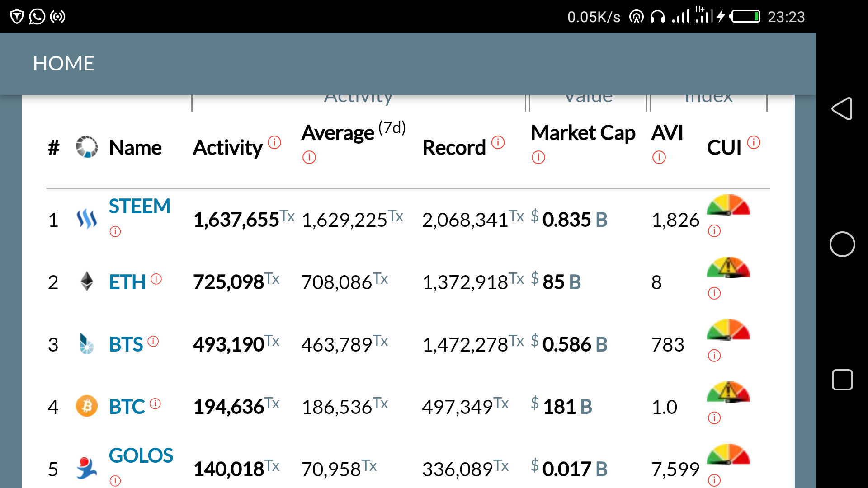868x488 pixels.
Task: Tap the Ethereum diamond logo icon
Action: [86, 282]
